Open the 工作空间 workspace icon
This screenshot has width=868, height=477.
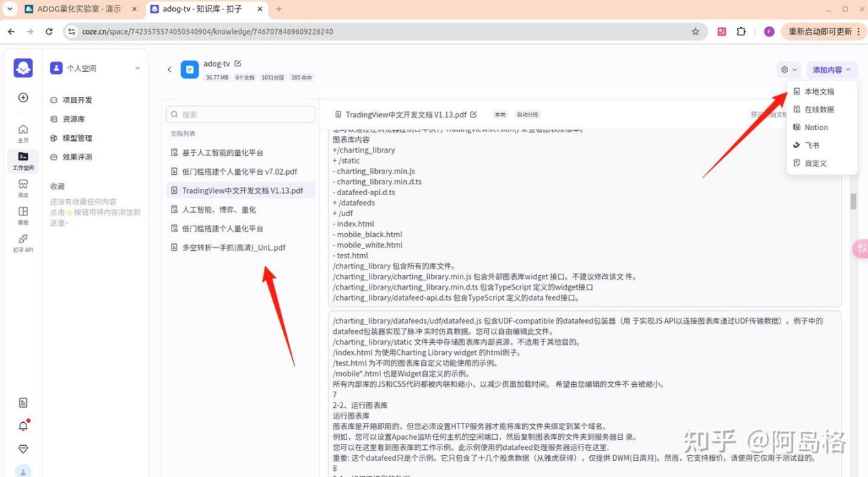[23, 160]
